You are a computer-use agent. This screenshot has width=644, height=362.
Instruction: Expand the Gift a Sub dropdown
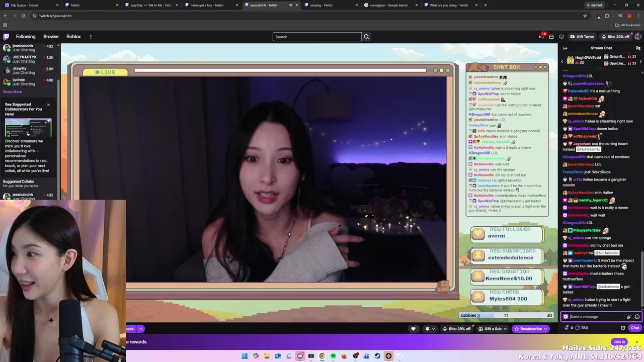tap(506, 329)
